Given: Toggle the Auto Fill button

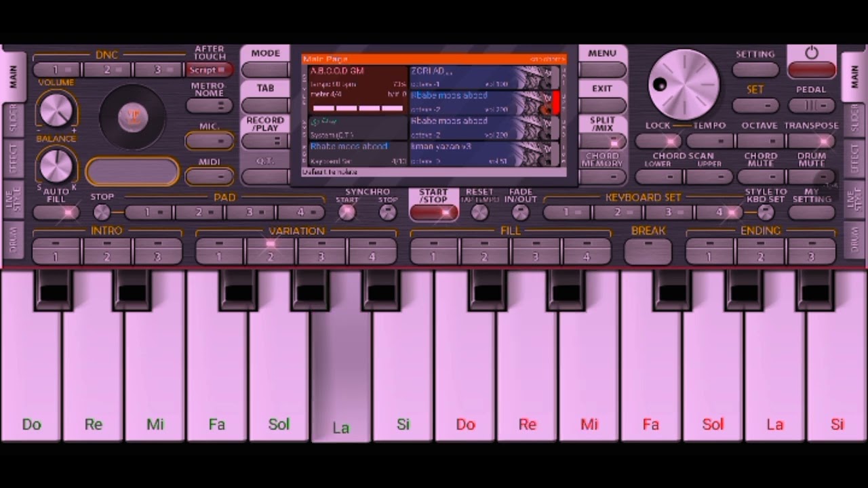Looking at the screenshot, I should (56, 212).
